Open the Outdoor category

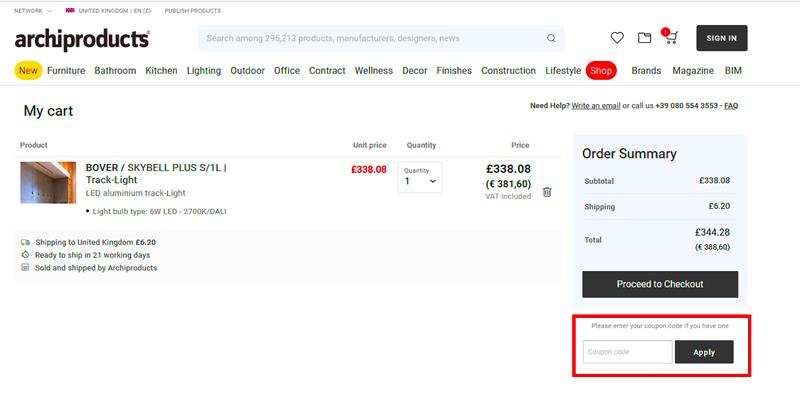[x=247, y=71]
